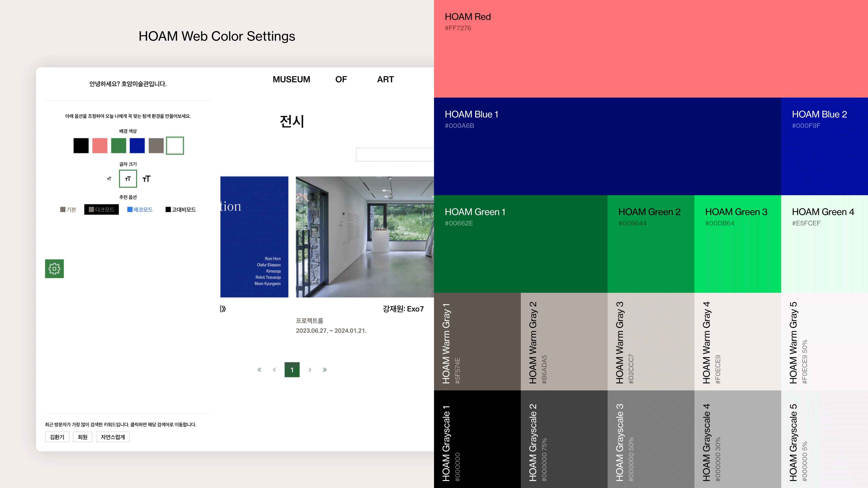Click the 전시 page heading
This screenshot has height=488, width=868.
point(292,121)
